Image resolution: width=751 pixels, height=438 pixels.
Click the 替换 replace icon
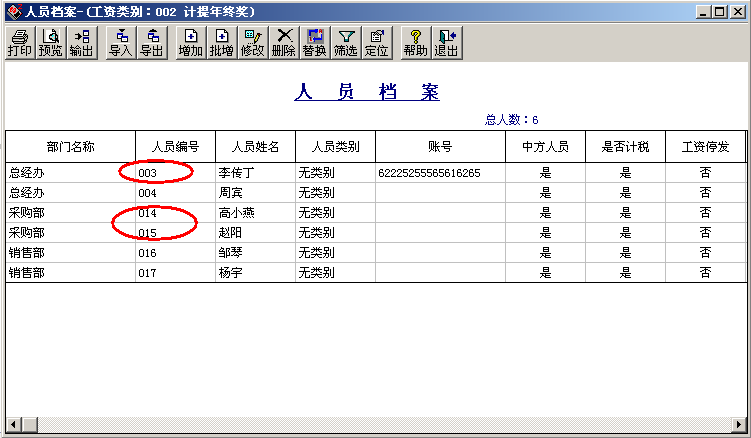tap(315, 43)
